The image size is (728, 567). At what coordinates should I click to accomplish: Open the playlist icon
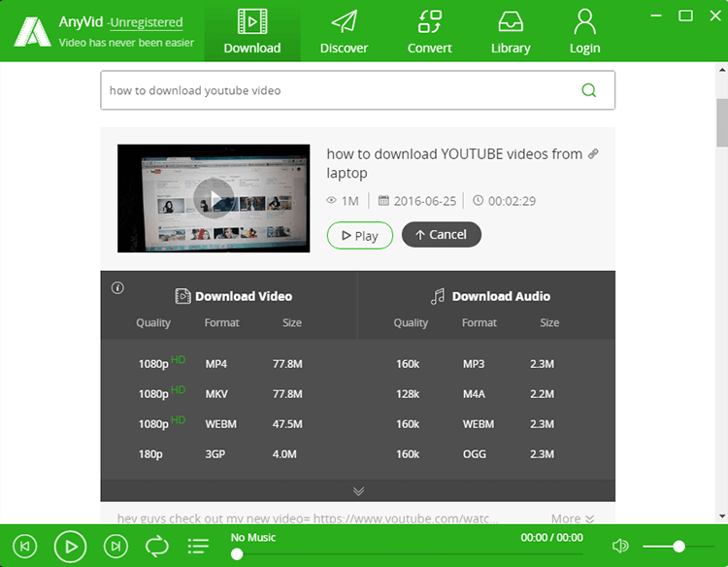point(198,546)
